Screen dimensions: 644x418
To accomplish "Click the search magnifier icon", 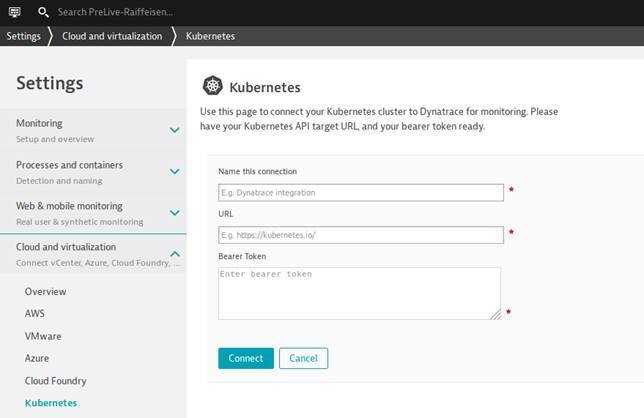I will point(43,12).
